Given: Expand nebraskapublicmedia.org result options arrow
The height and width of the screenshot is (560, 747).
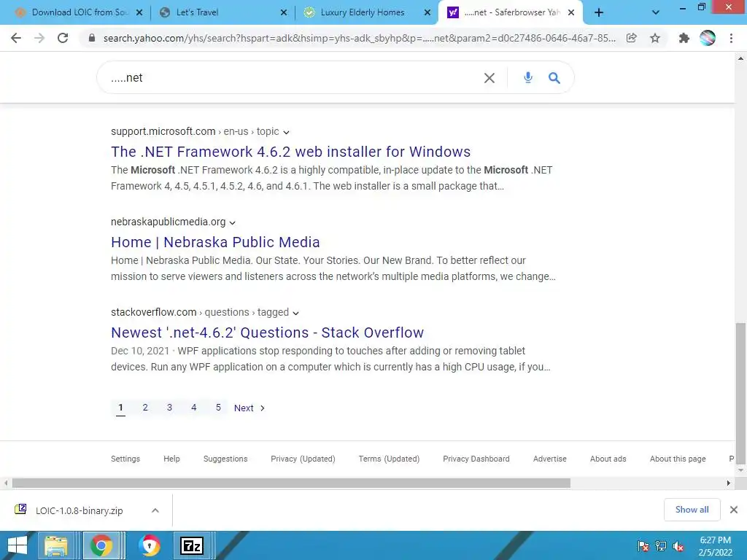Looking at the screenshot, I should [x=232, y=223].
